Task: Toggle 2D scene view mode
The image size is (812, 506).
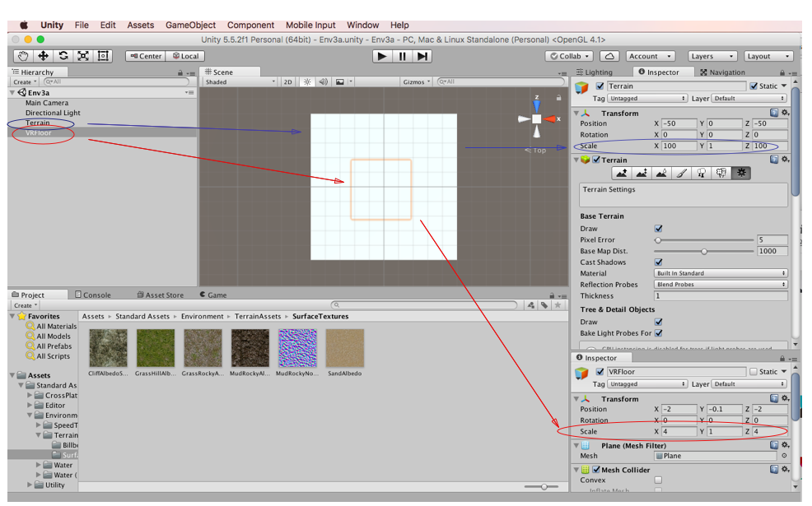Action: (x=288, y=81)
